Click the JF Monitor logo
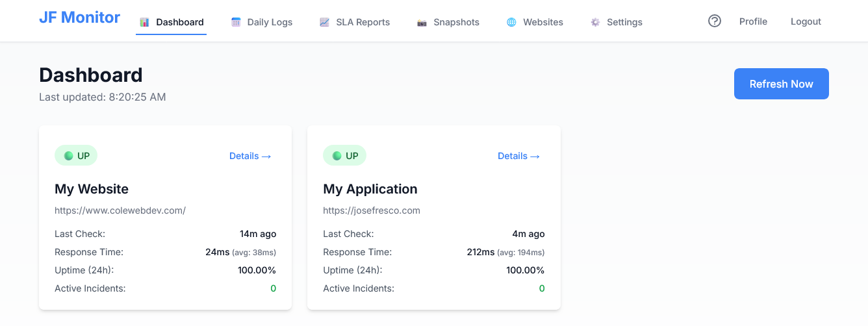 (x=79, y=18)
